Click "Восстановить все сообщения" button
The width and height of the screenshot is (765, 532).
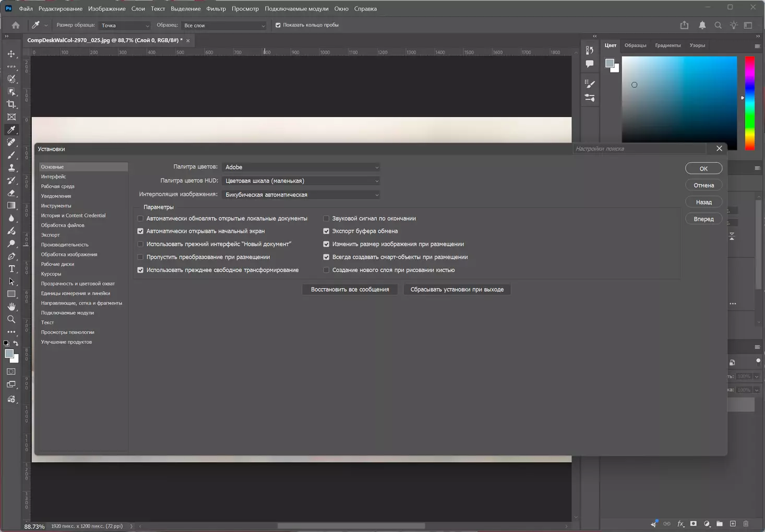tap(350, 289)
